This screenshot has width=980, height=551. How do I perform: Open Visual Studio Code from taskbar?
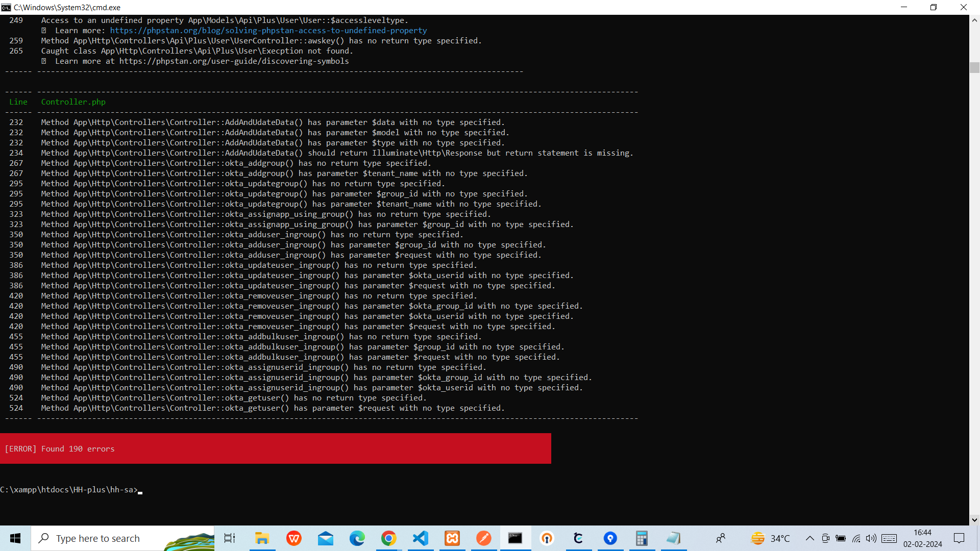click(x=421, y=538)
